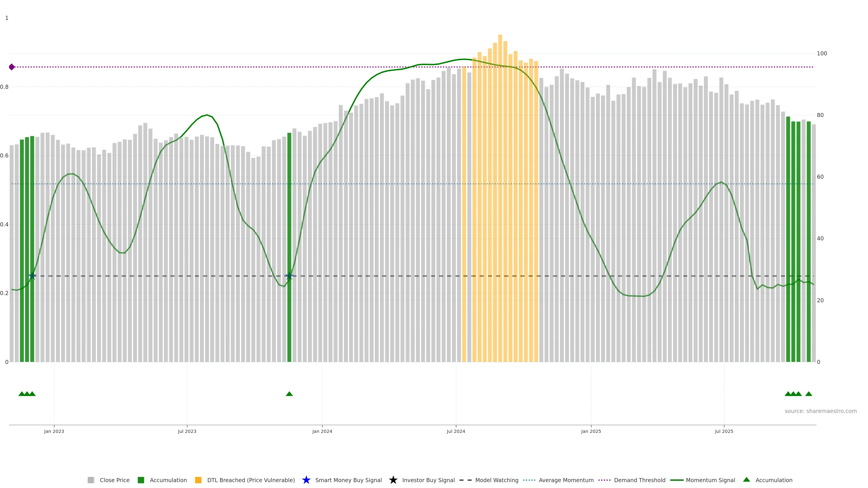Click the black star Investor Buy legend icon
868x488 pixels.
(393, 480)
